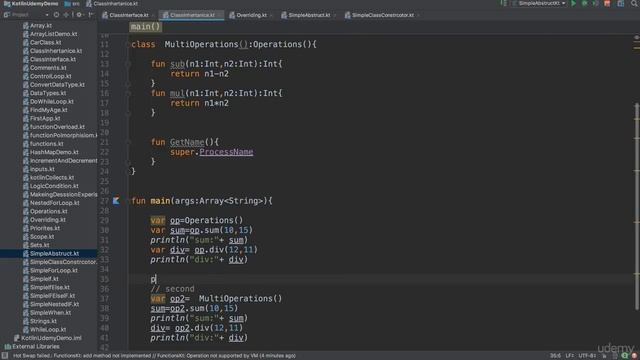Open Array.kt in project tree
The height and width of the screenshot is (360, 640).
coord(37,25)
